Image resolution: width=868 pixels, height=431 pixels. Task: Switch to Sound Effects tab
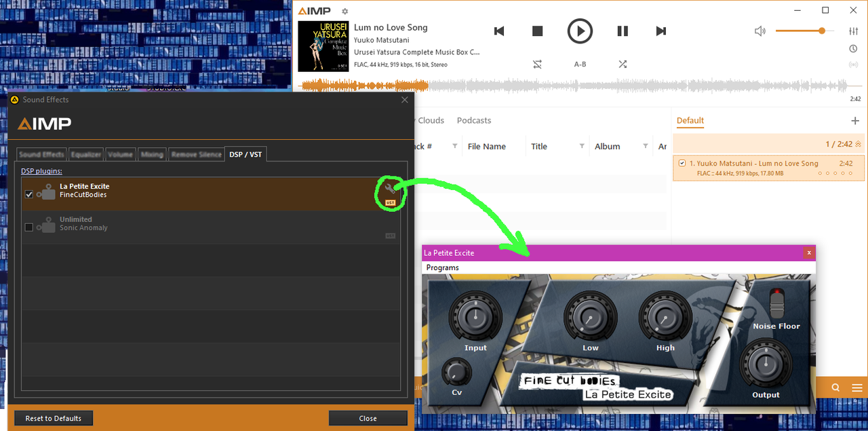[x=42, y=155]
